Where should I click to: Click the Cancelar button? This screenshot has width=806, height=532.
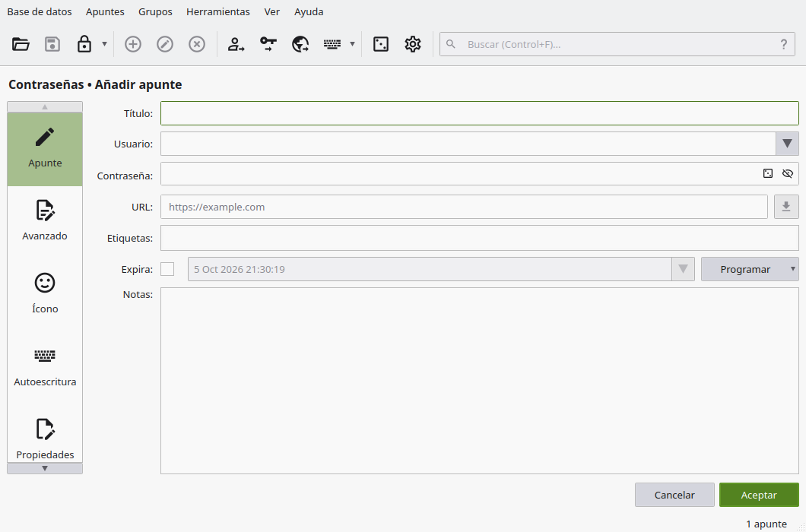tap(674, 495)
